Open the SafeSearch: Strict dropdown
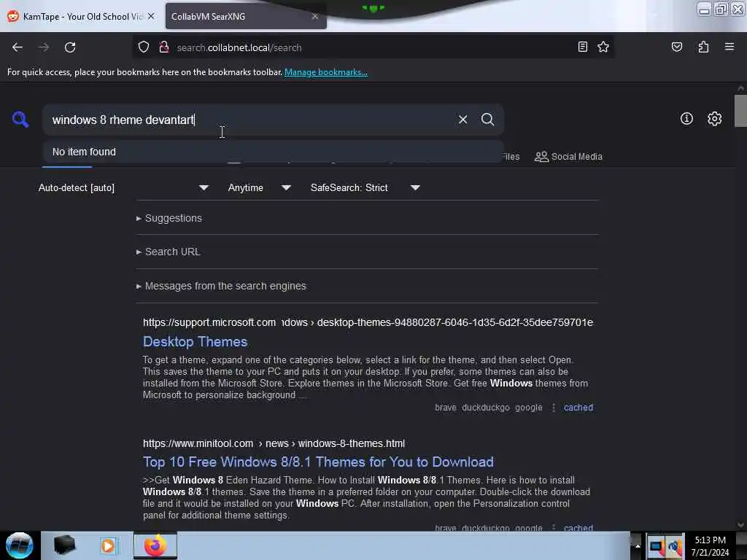Screen dimensions: 747x560 click(365, 187)
